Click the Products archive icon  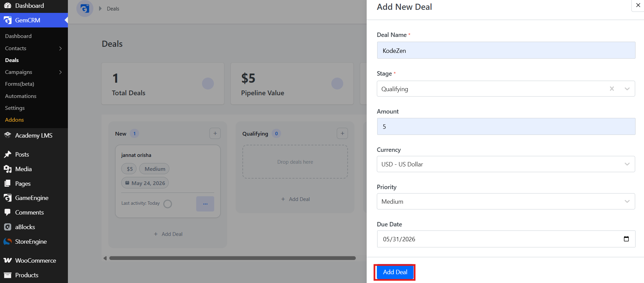pos(7,275)
